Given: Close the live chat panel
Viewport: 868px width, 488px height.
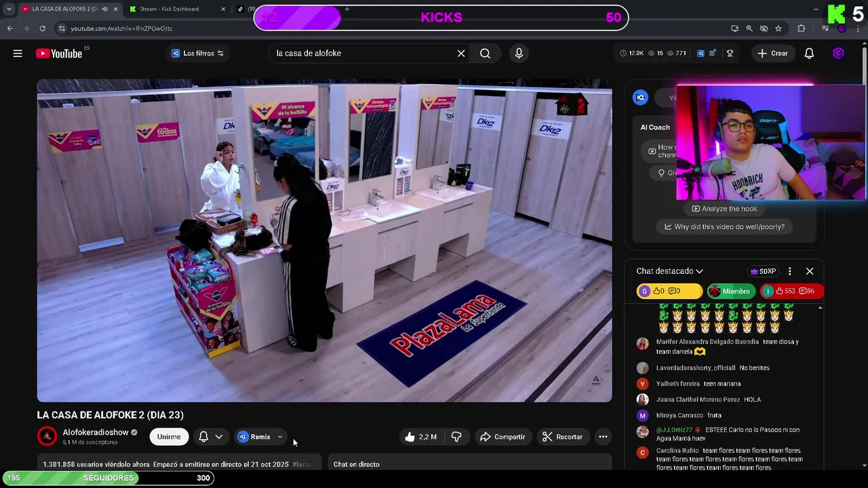Looking at the screenshot, I should (x=810, y=271).
